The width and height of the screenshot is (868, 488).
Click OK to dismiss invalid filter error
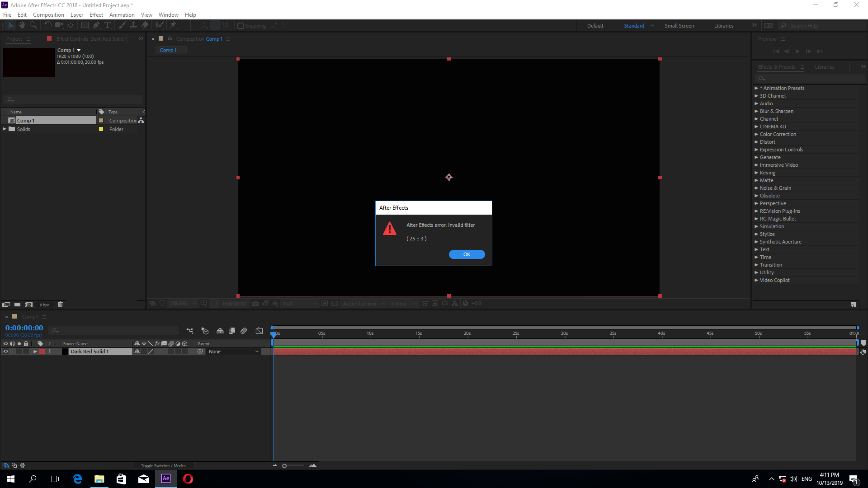point(467,254)
